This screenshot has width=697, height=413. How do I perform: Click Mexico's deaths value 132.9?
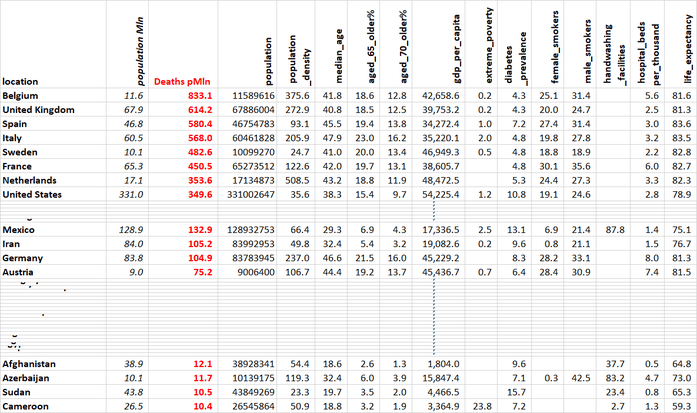click(x=200, y=230)
